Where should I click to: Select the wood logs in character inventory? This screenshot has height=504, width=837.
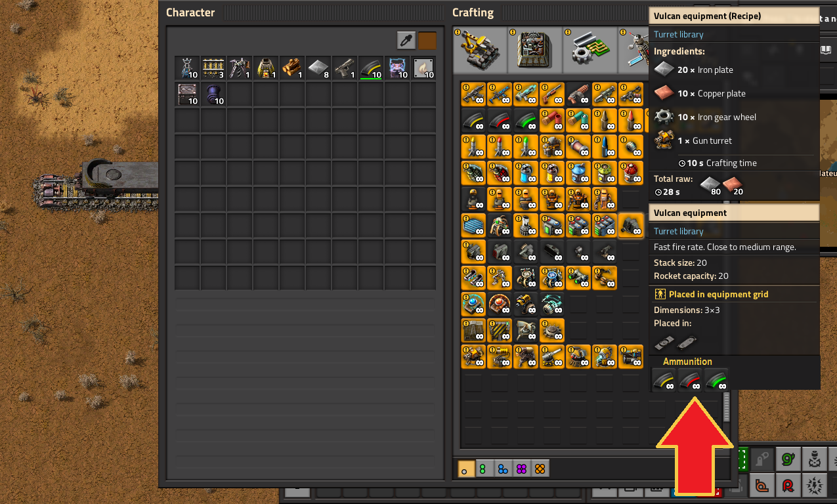click(291, 68)
